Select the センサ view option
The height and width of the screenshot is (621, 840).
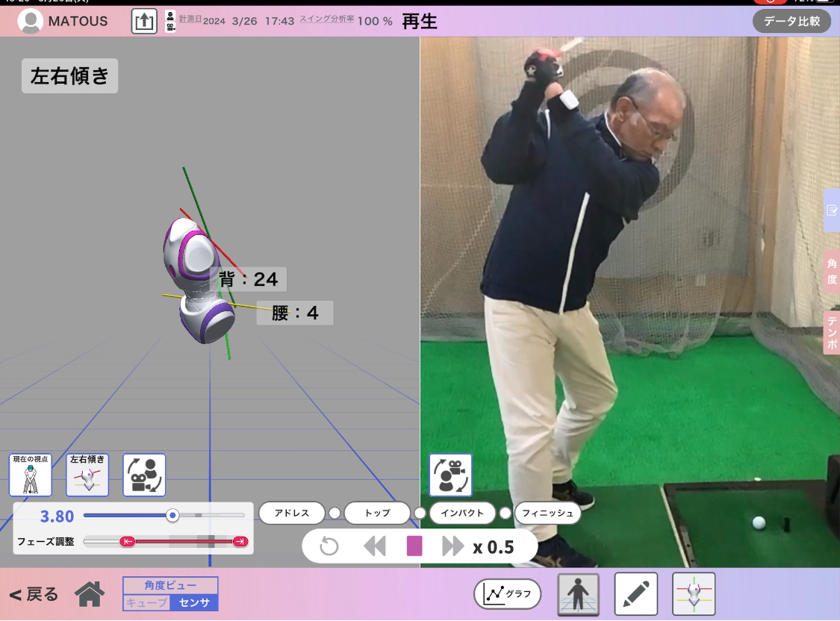[194, 603]
